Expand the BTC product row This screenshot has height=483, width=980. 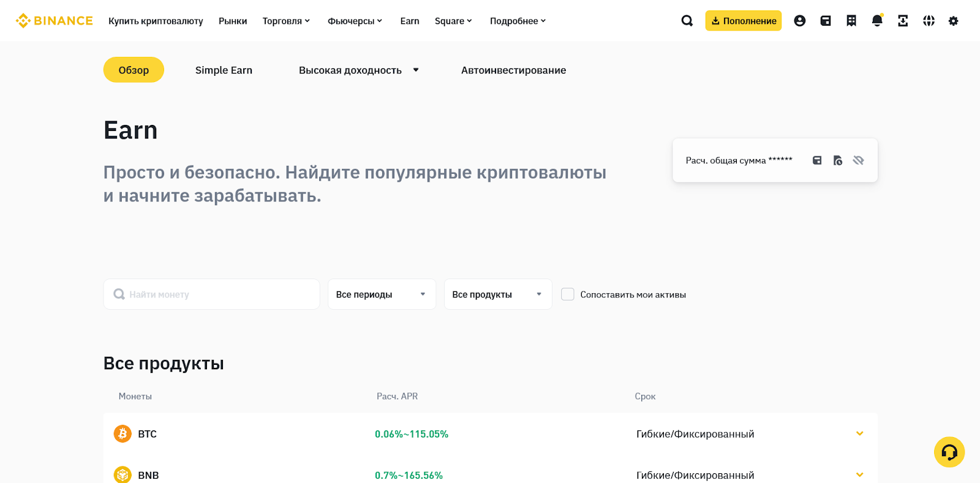pyautogui.click(x=859, y=434)
